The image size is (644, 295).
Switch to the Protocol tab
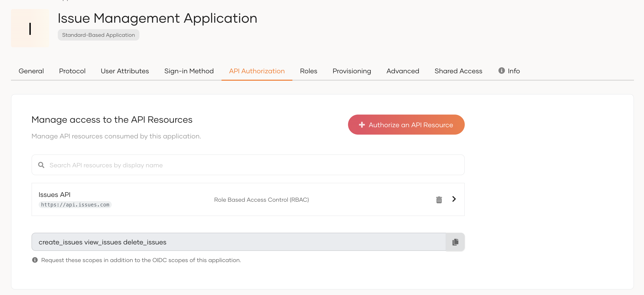tap(72, 71)
